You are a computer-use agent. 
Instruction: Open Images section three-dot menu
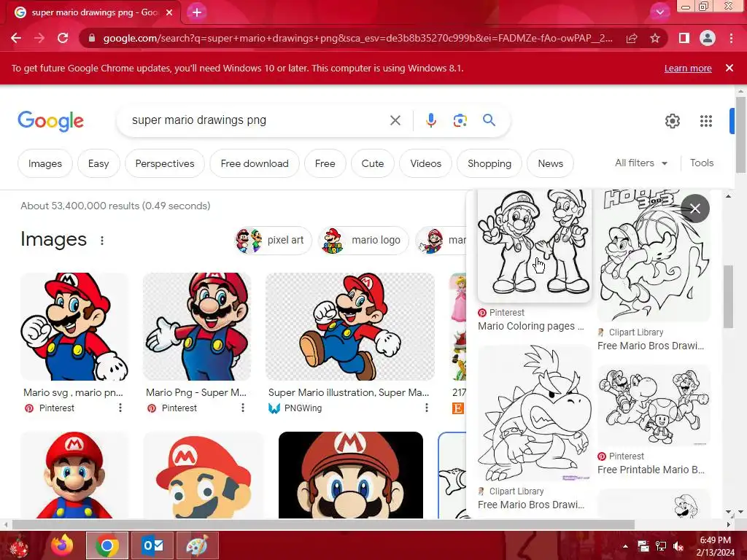click(x=102, y=241)
